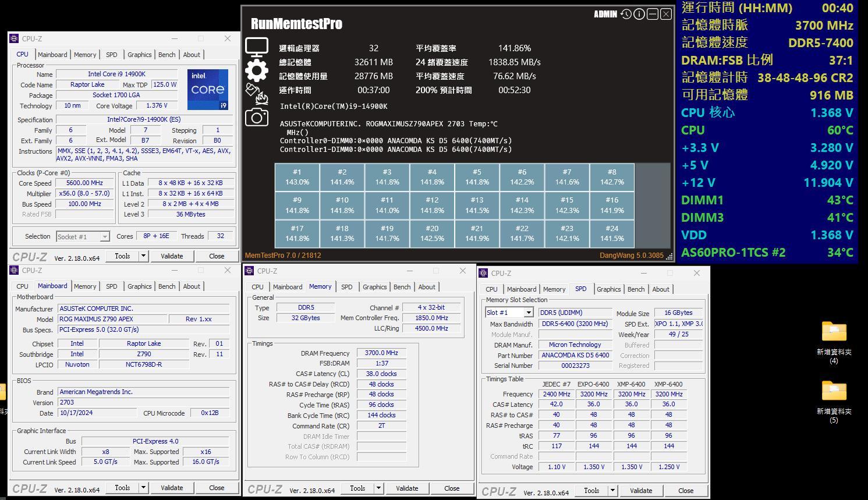Take screenshot with RunMemtestPro camera icon
This screenshot has height=500, width=868.
256,118
